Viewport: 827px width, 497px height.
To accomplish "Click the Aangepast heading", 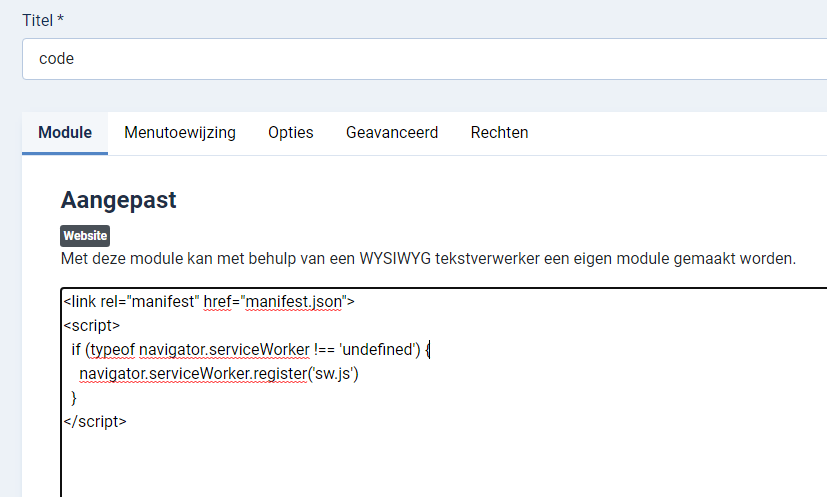I will pos(119,200).
